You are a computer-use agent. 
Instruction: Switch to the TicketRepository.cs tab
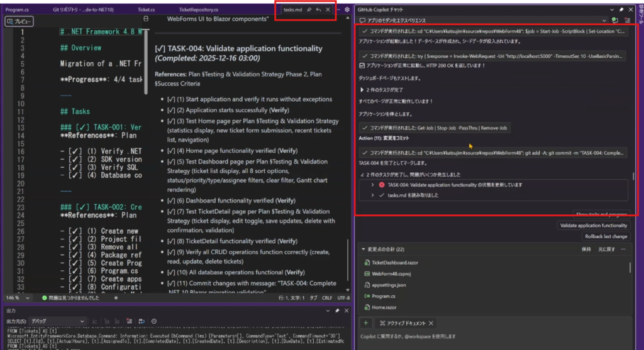click(198, 10)
